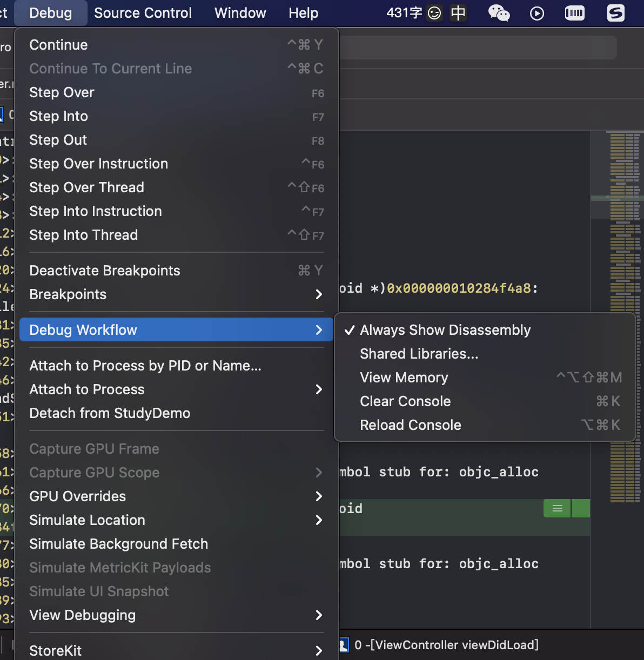Open the Help menu

click(304, 13)
